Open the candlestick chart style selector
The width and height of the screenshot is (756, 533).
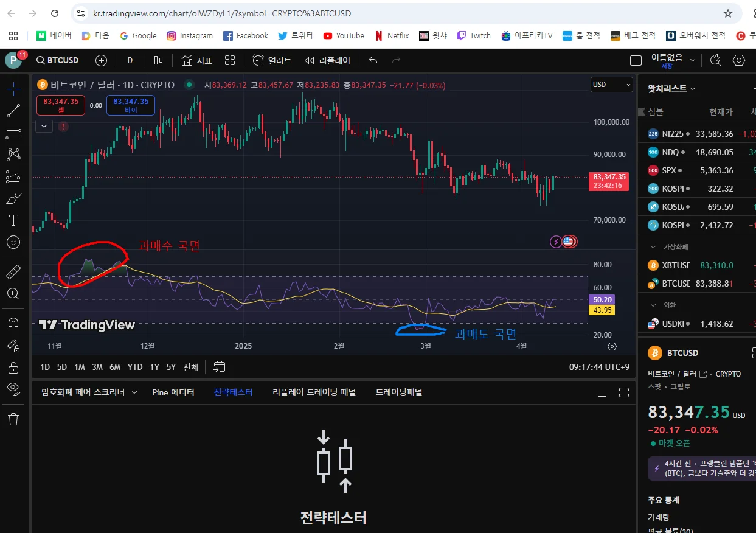[x=158, y=60]
